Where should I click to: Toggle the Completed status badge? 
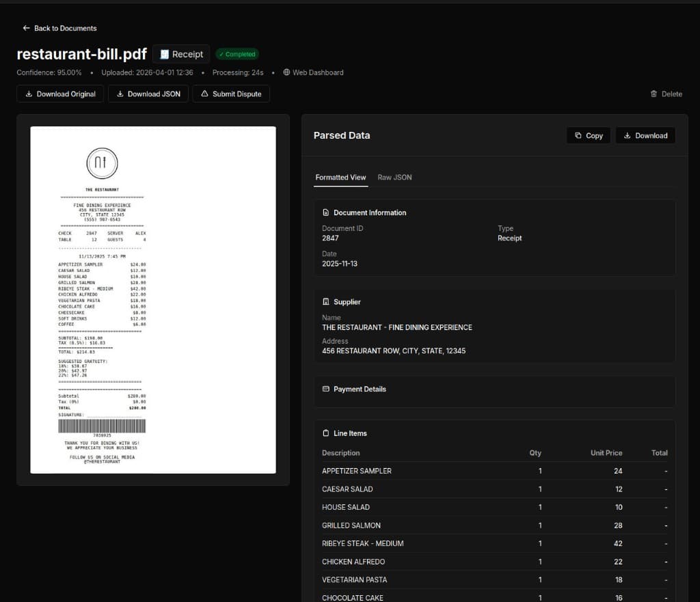[x=237, y=54]
